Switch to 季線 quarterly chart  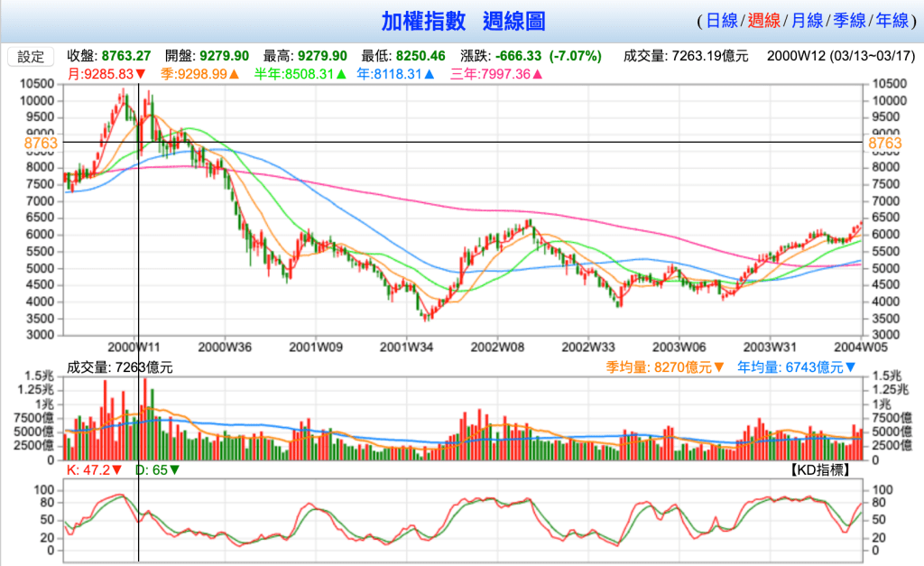[x=849, y=21]
